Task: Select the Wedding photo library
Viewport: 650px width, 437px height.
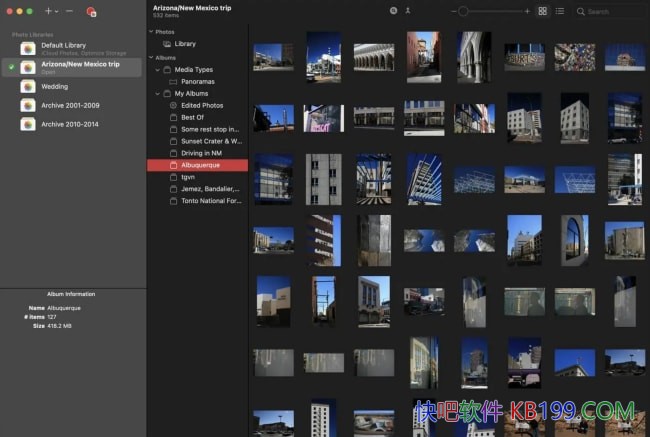Action: 54,86
